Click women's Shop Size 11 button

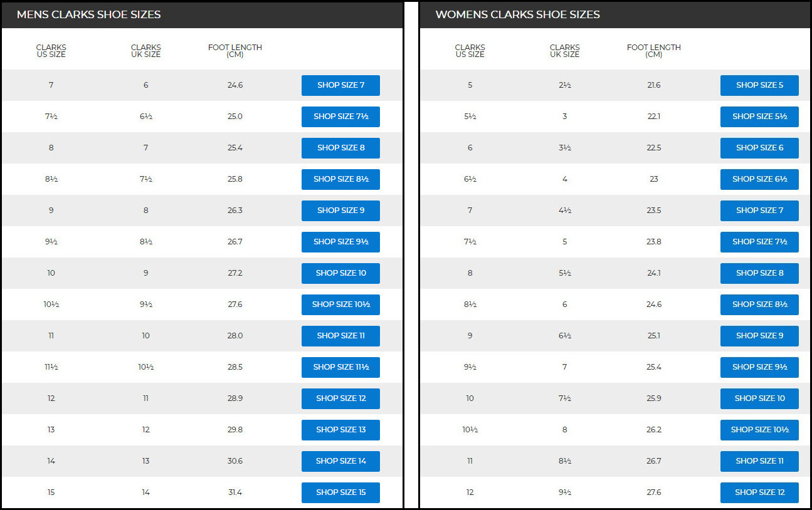coord(759,461)
